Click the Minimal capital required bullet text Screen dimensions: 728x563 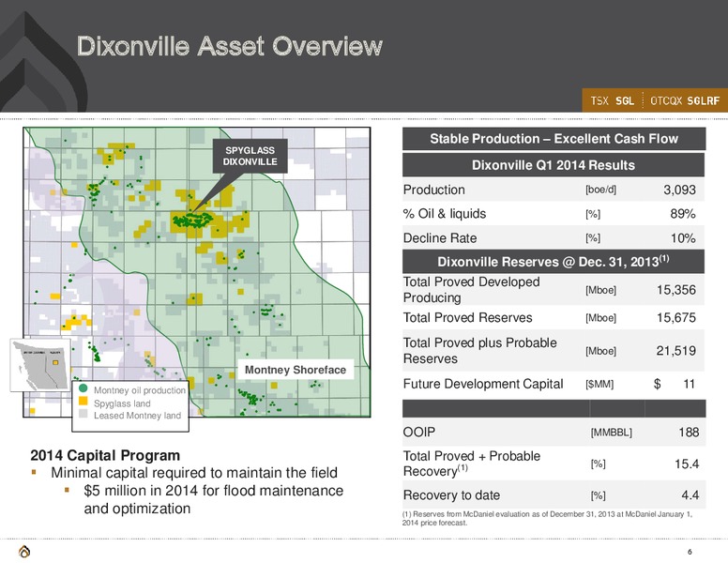[194, 473]
